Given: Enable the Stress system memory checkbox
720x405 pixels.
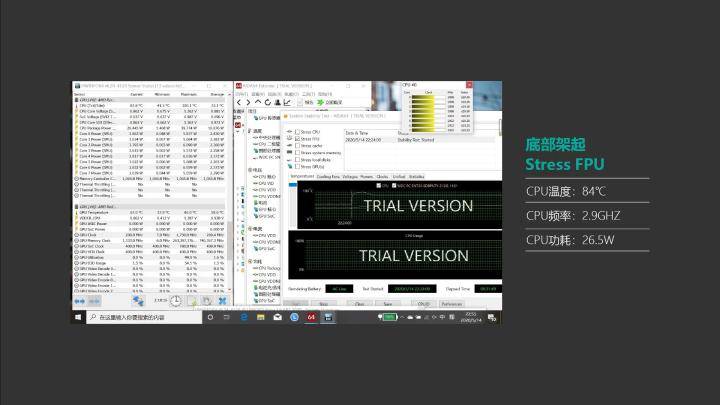Looking at the screenshot, I should coord(297,153).
